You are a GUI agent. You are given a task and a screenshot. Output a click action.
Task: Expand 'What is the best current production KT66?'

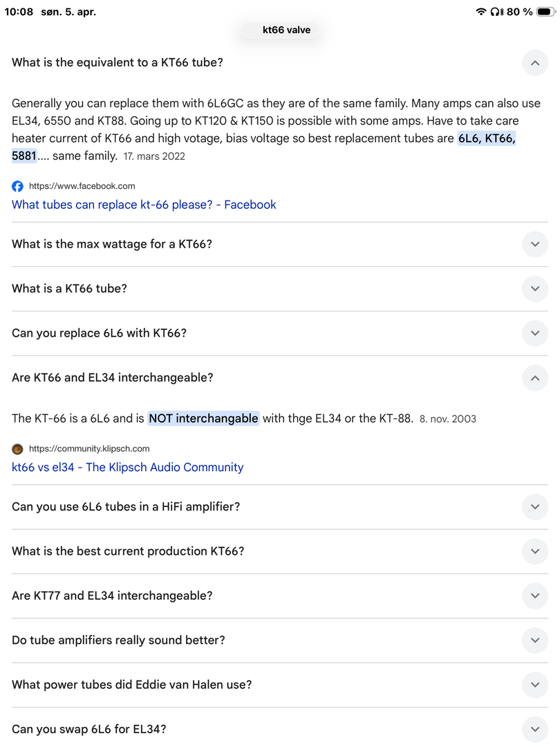click(534, 551)
